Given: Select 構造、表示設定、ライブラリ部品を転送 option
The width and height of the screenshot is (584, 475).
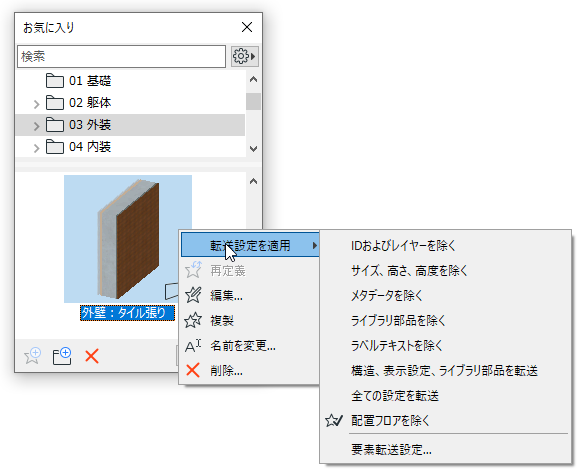Looking at the screenshot, I should coord(444,371).
